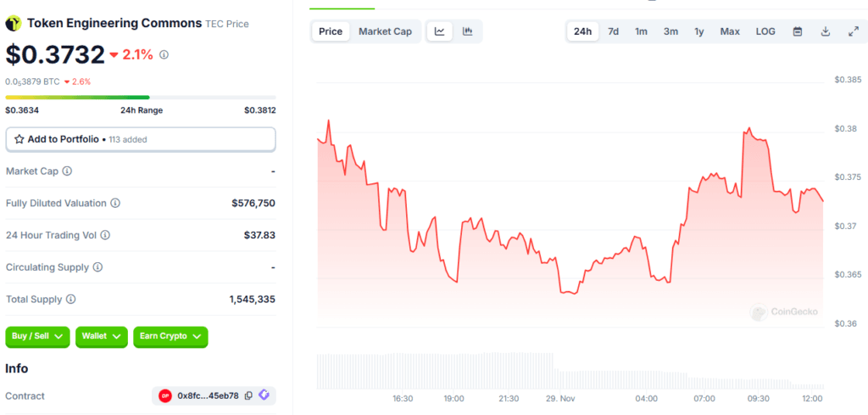868x415 pixels.
Task: Switch to candlestick chart view icon
Action: pyautogui.click(x=468, y=31)
